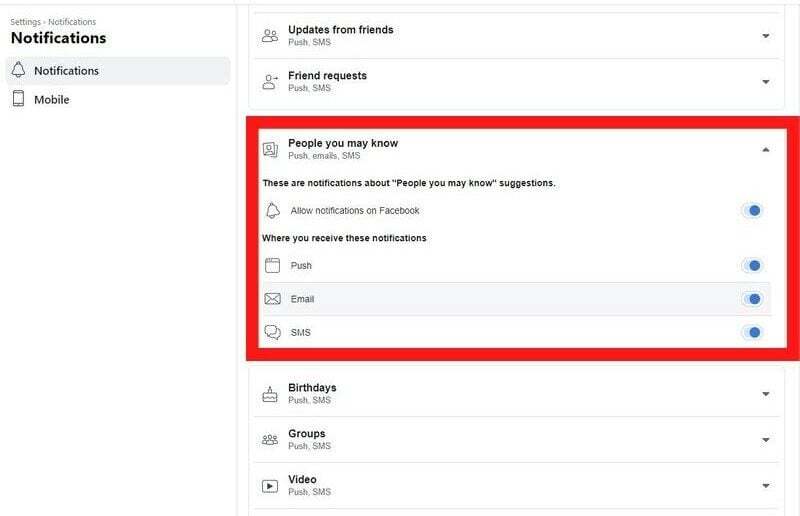Viewport: 800px width, 516px height.
Task: Open the Mobile sidebar item
Action: tap(118, 100)
